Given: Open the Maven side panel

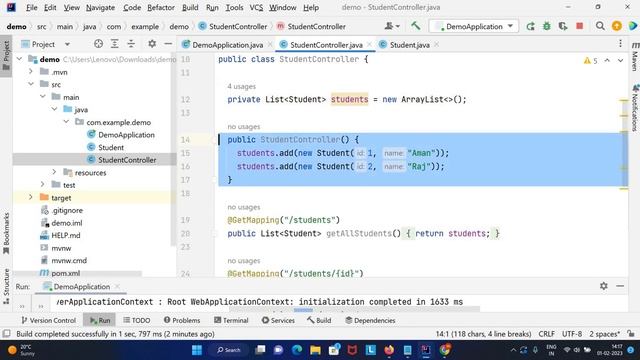Looking at the screenshot, I should (635, 56).
